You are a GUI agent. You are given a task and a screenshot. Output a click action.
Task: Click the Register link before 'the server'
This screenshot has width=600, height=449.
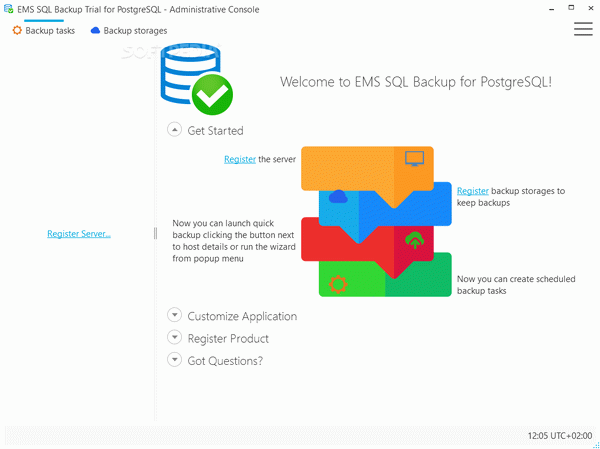[239, 159]
